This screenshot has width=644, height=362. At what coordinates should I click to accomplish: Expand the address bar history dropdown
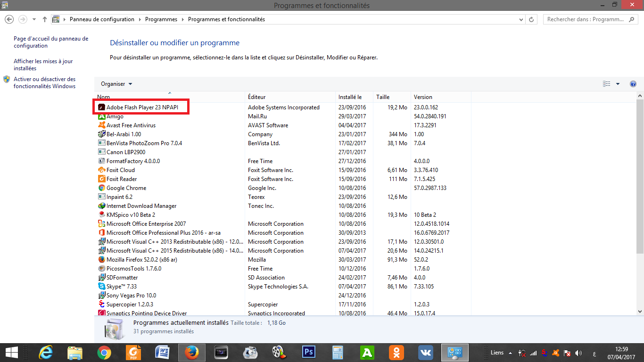[521, 19]
